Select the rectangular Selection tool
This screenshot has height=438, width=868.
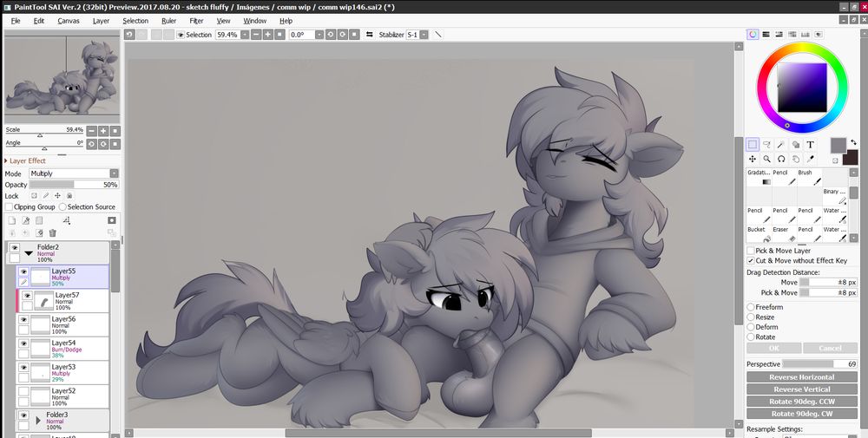click(753, 145)
